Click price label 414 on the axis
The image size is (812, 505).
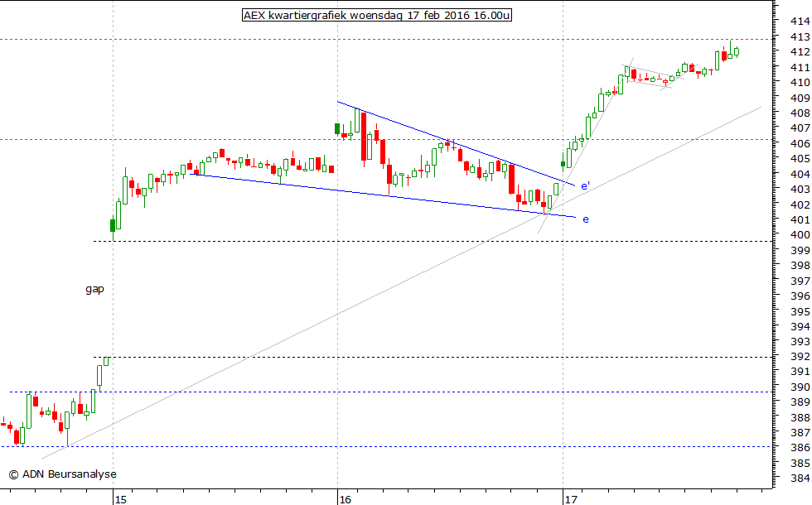(x=800, y=22)
